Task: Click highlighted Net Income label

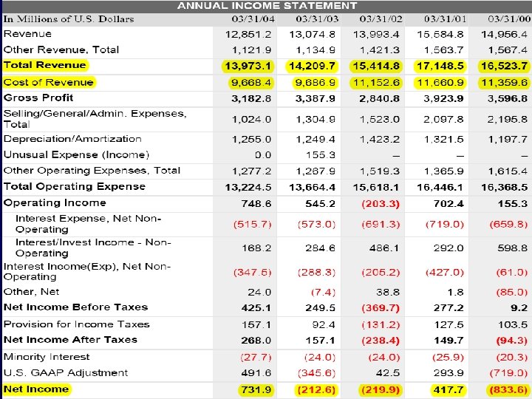Action: (x=36, y=389)
